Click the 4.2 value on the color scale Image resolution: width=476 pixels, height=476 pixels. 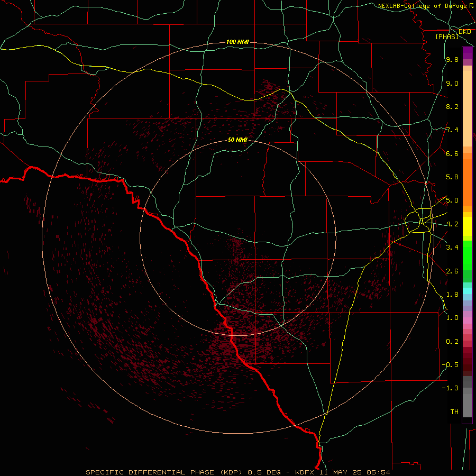coord(452,224)
